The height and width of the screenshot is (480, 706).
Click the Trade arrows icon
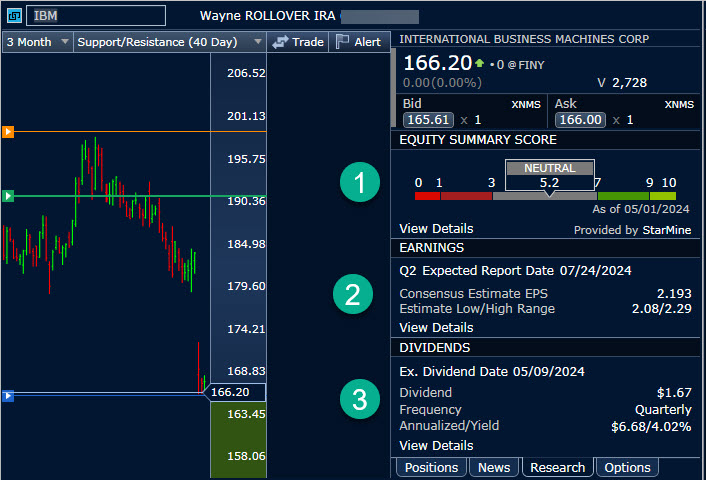tap(280, 42)
